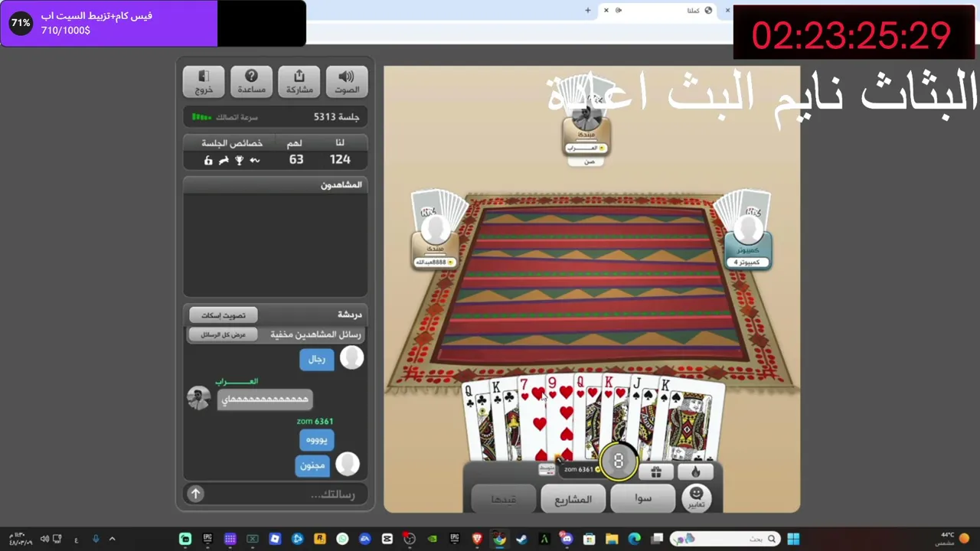Open a new browser tab
This screenshot has width=980, height=551.
coord(588,11)
